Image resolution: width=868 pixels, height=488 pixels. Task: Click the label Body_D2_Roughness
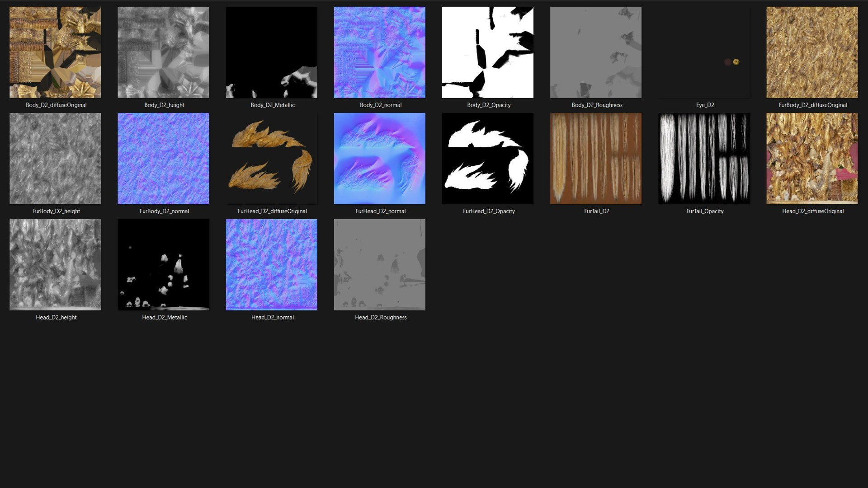pyautogui.click(x=597, y=105)
